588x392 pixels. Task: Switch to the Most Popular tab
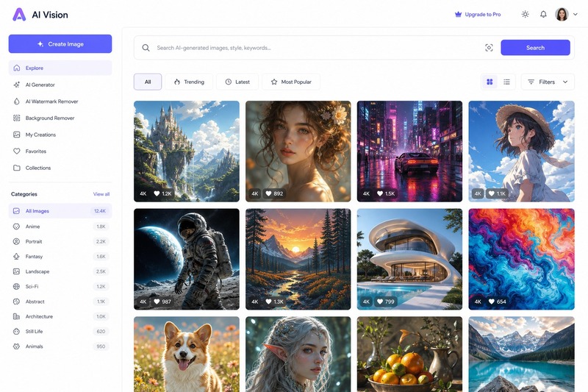pos(291,82)
